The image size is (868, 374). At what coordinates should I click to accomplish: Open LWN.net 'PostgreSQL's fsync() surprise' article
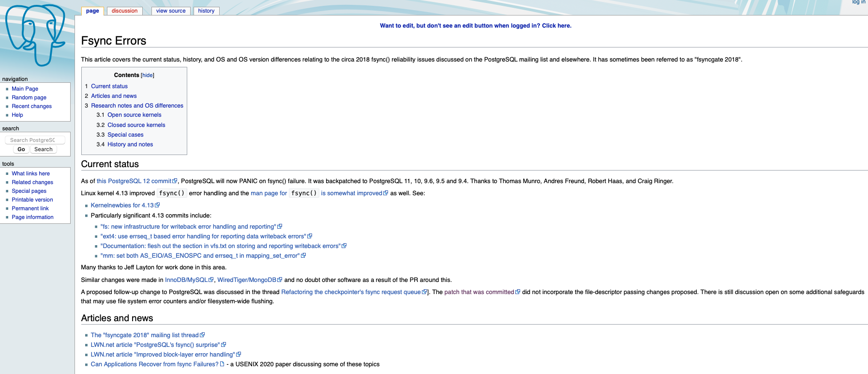click(x=155, y=345)
